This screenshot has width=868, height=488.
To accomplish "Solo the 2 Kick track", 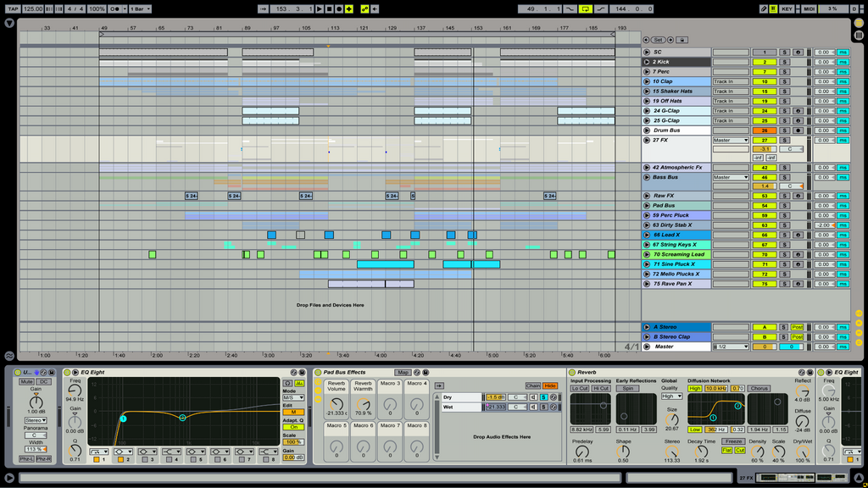I will 784,62.
